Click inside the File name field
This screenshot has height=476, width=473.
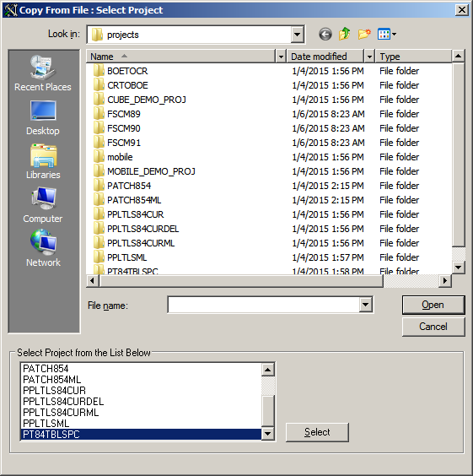(263, 305)
